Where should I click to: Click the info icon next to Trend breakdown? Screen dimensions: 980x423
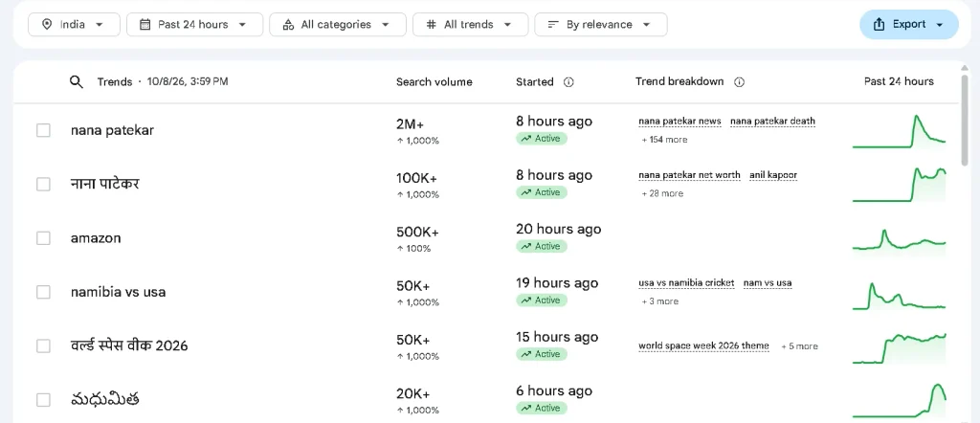[739, 82]
